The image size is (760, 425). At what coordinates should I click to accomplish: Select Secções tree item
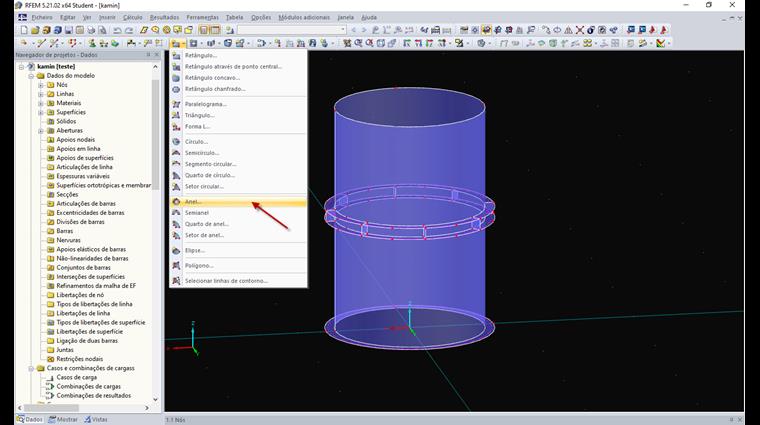(67, 194)
